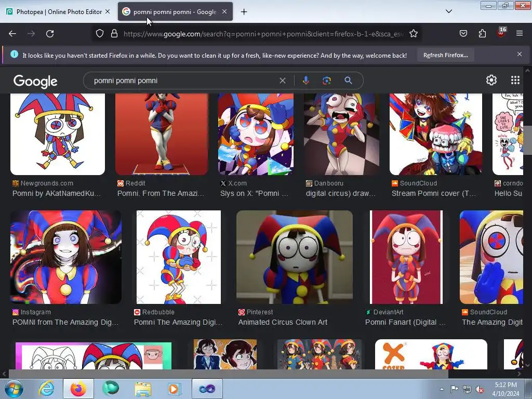Open a new tab with the plus button
The height and width of the screenshot is (399, 532).
pyautogui.click(x=244, y=12)
